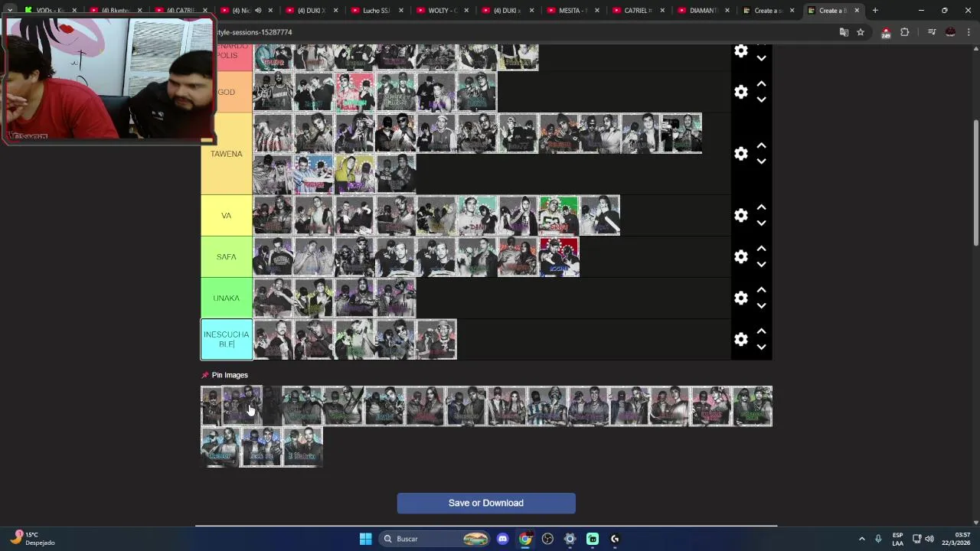980x551 pixels.
Task: Open settings gear for VA tier row
Action: point(741,216)
